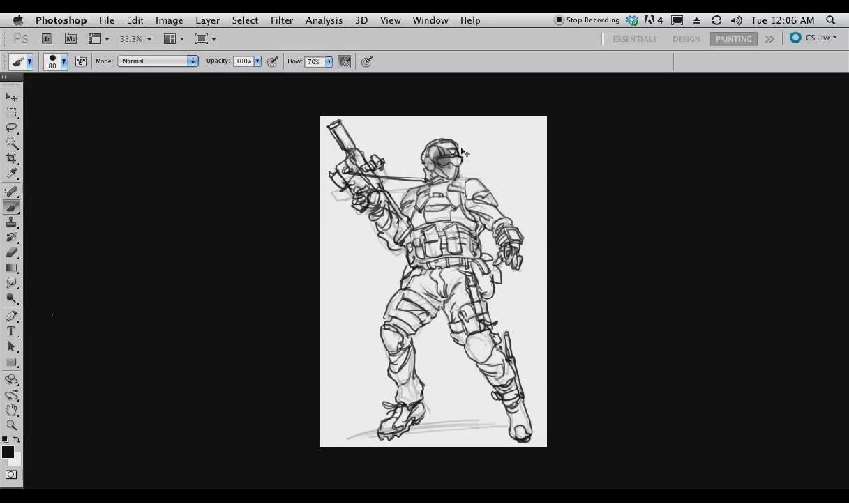The width and height of the screenshot is (849, 504).
Task: Choose the Eyedropper tool
Action: point(11,174)
